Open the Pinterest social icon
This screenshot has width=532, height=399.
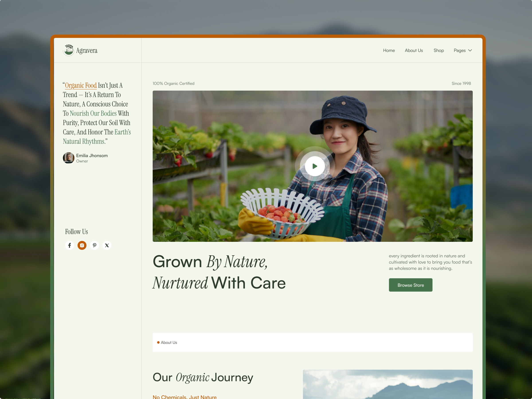(94, 245)
